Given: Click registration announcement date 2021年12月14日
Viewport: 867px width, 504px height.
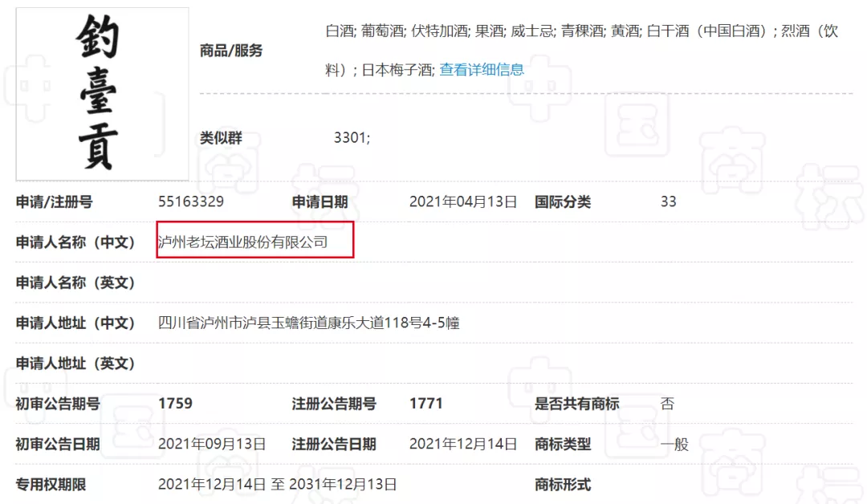Looking at the screenshot, I should click(x=463, y=444).
